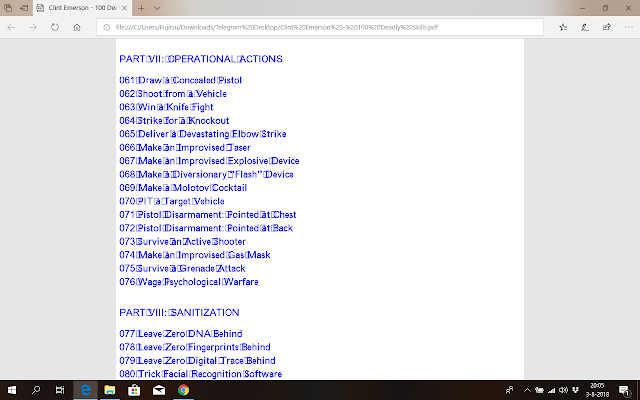Click heading PART VIII: SANITIZATION
Screen dimensions: 640x400
coord(179,313)
